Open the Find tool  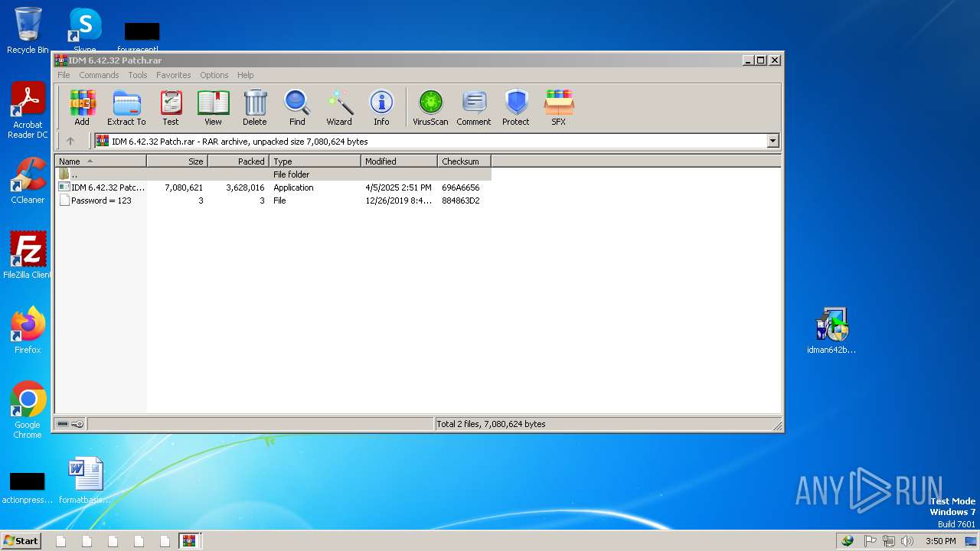[x=297, y=107]
